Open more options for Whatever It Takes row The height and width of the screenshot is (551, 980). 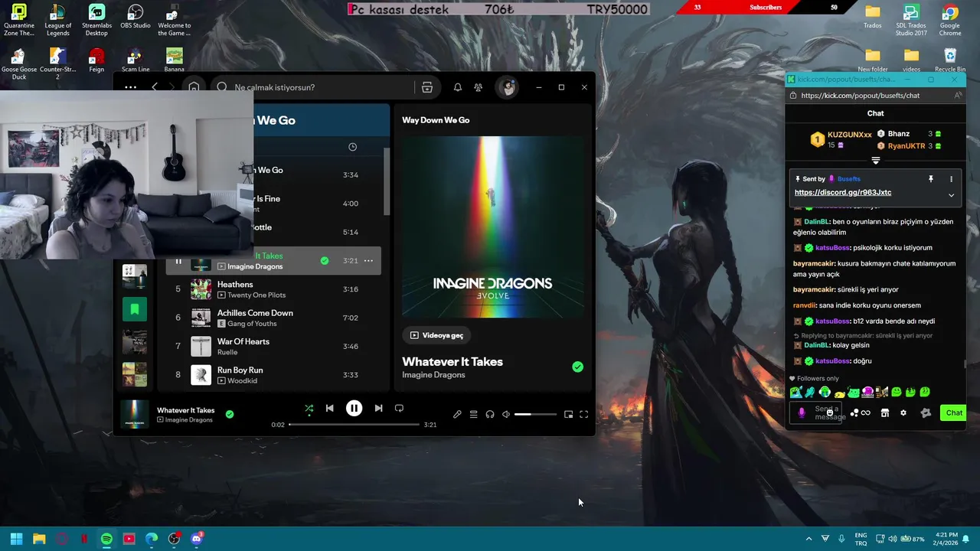pyautogui.click(x=368, y=261)
